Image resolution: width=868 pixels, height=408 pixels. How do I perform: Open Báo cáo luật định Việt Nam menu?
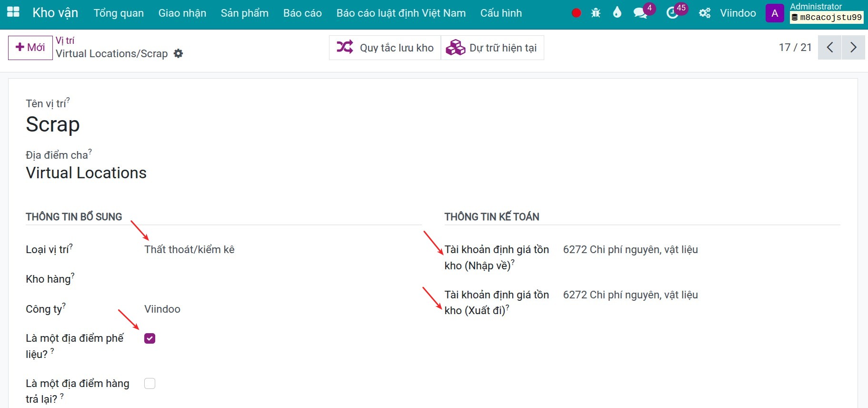(401, 13)
